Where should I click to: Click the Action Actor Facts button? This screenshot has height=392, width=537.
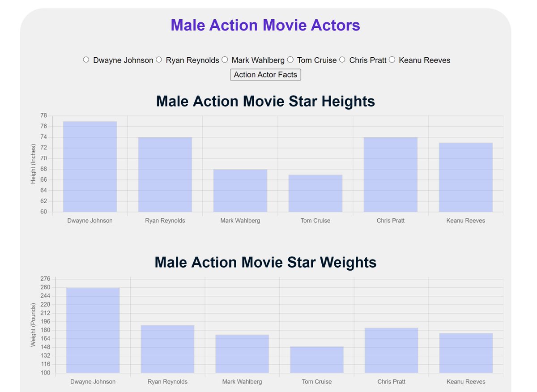pyautogui.click(x=265, y=75)
